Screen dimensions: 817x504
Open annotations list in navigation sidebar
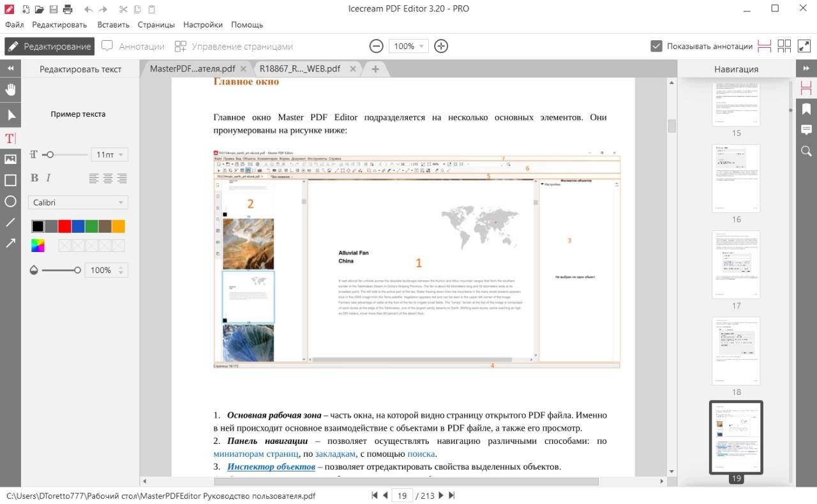coord(807,130)
